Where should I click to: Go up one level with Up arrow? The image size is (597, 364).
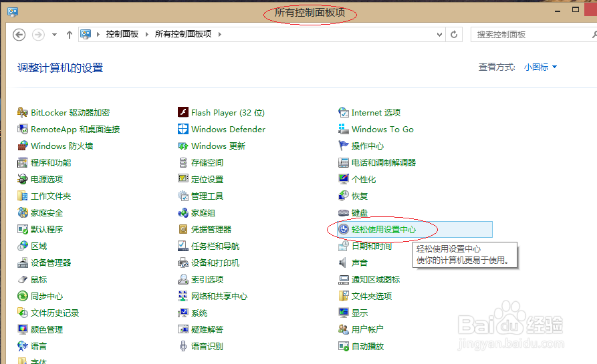(x=70, y=35)
